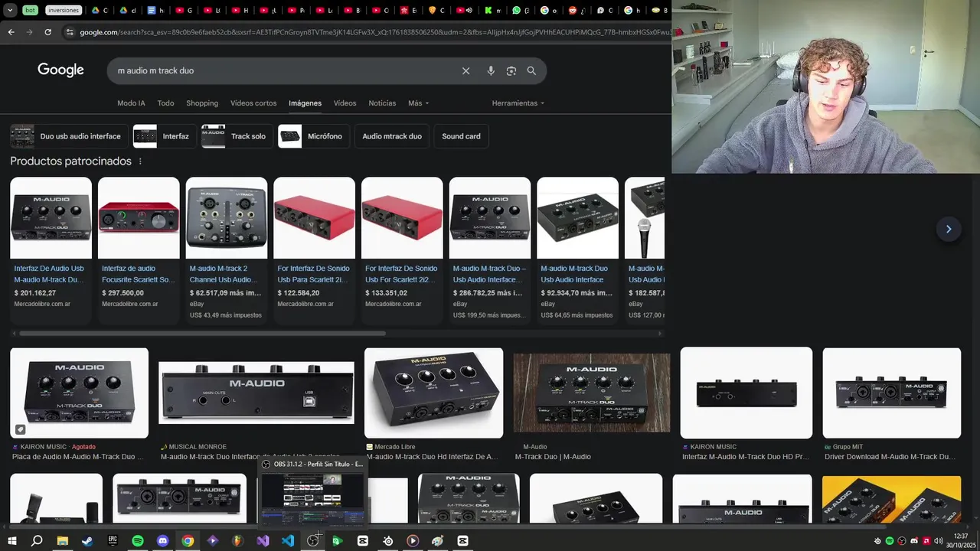Go back with the browser back arrow
The height and width of the screenshot is (551, 980).
tap(11, 32)
